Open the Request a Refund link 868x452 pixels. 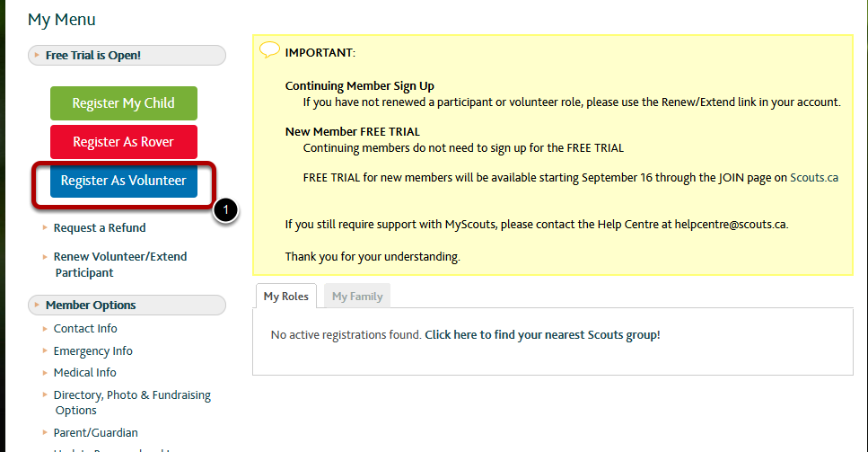[x=100, y=227]
